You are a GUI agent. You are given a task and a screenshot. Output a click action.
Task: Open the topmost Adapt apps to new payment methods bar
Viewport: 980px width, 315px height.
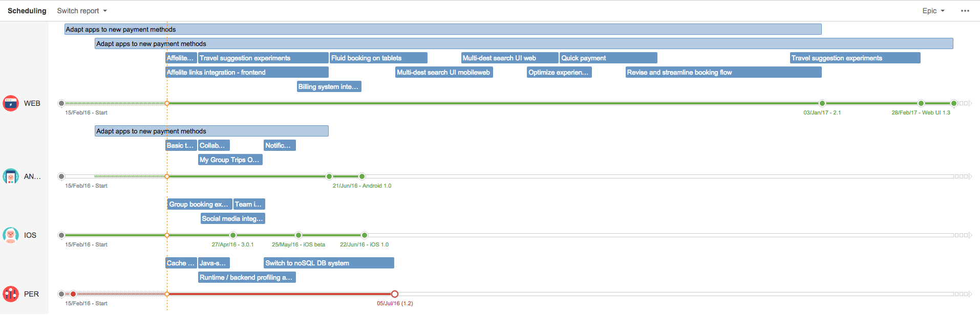(x=443, y=29)
